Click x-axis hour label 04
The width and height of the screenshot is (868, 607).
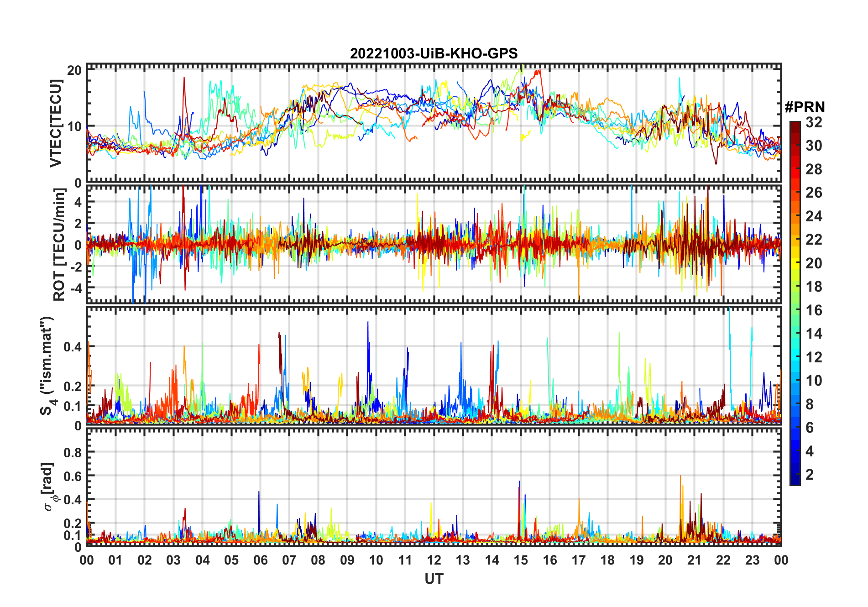[x=203, y=560]
